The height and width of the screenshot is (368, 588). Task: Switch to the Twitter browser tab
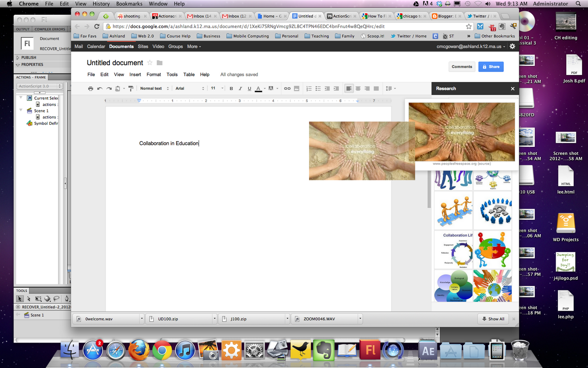tap(480, 16)
